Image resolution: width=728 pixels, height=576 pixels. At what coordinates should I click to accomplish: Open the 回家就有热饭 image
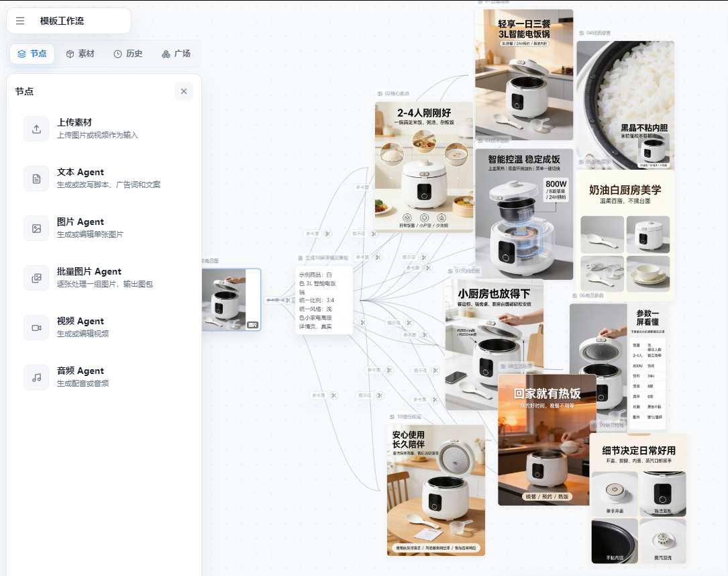547,440
